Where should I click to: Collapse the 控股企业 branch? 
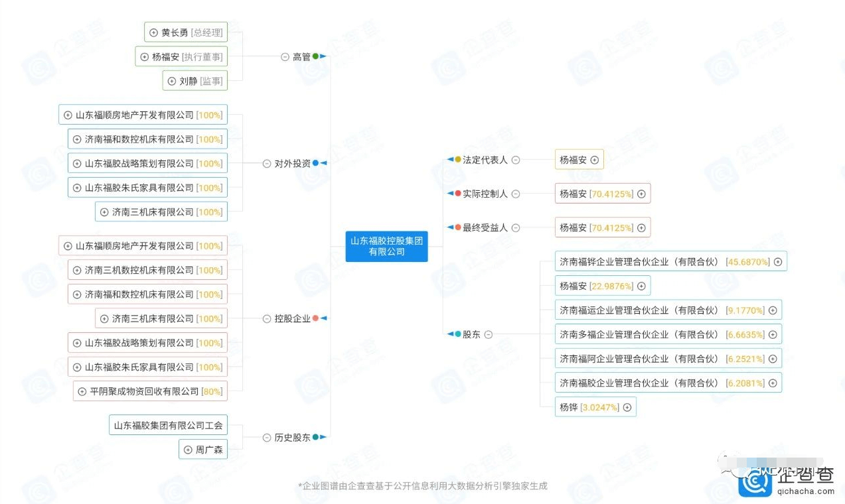[x=267, y=318]
